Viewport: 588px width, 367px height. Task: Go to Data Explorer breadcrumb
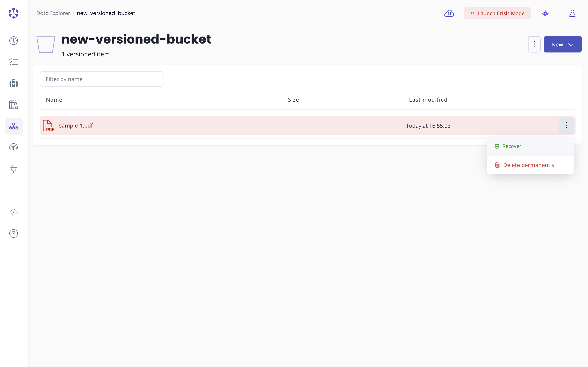pos(53,13)
